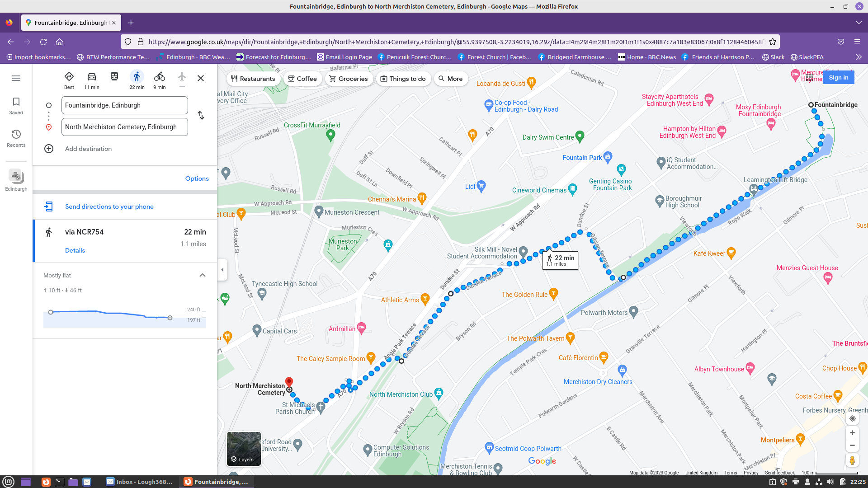Collapse the side panel arrow
This screenshot has height=488, width=868.
(x=222, y=270)
